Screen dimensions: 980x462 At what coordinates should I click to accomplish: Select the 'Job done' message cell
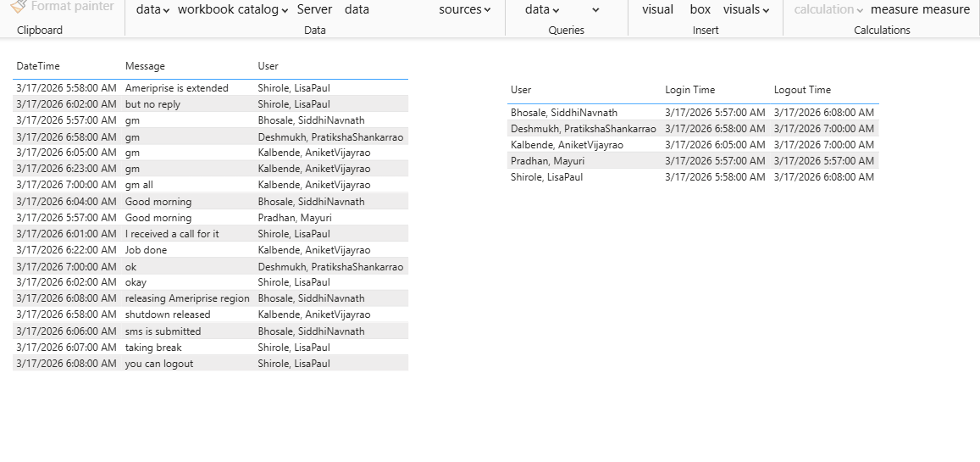point(146,250)
